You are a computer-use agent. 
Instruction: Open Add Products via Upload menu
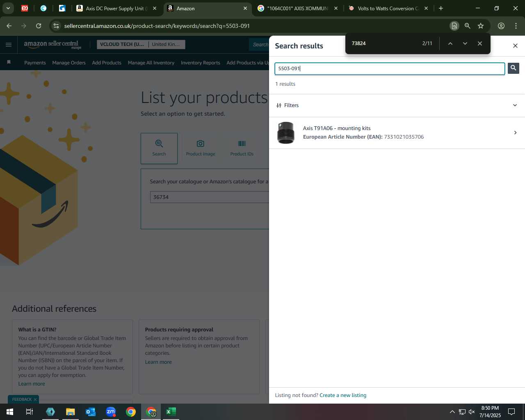pyautogui.click(x=248, y=63)
